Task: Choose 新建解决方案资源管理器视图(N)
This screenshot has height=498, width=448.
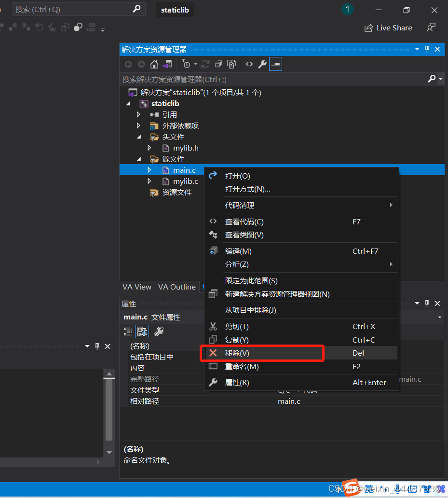Action: click(x=301, y=294)
